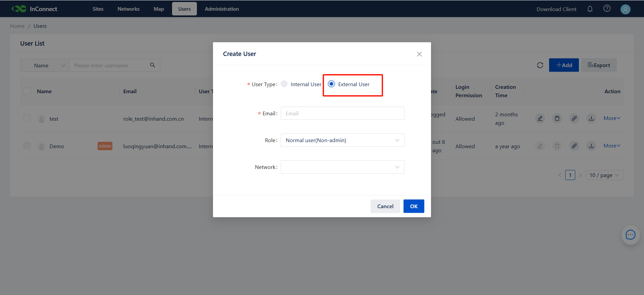Click the plug connection icon for Demo user
Image resolution: width=644 pixels, height=295 pixels.
(x=574, y=146)
